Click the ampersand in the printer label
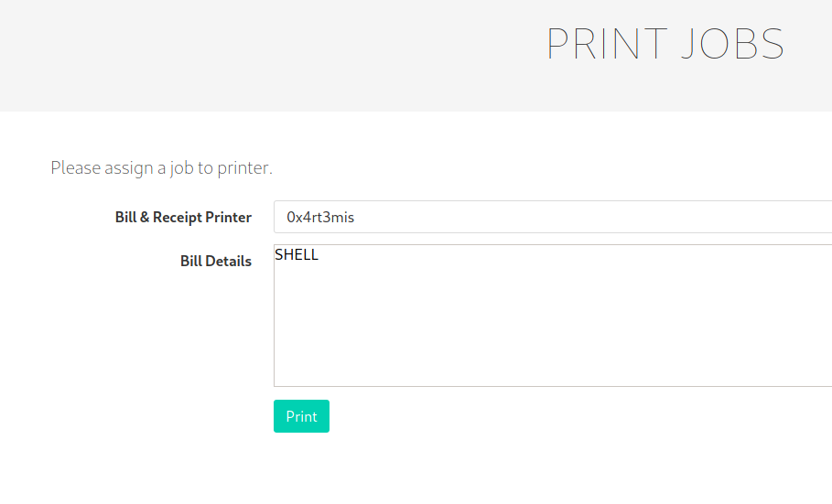The image size is (832, 504). 145,218
